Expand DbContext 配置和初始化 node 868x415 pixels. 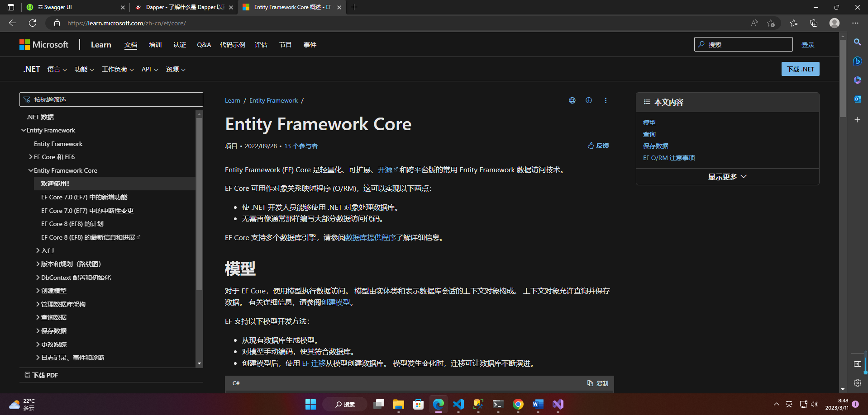(38, 278)
